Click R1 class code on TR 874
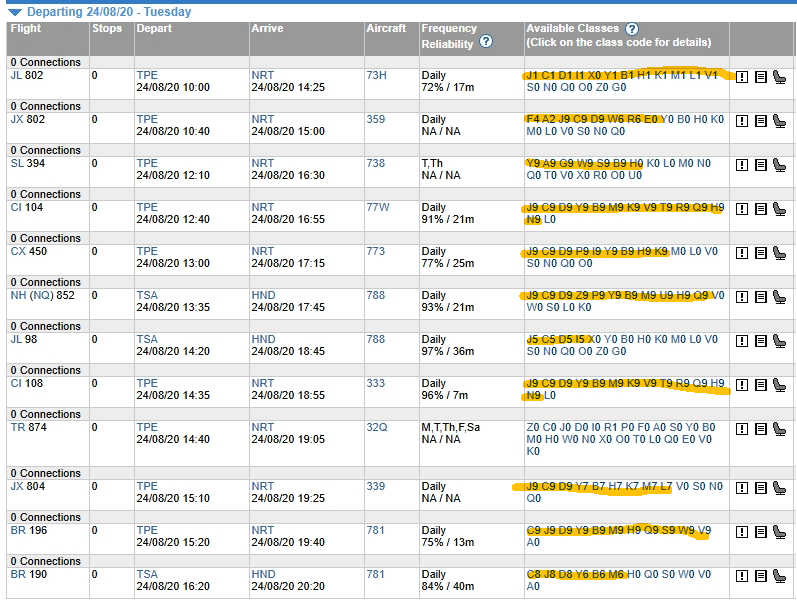Image resolution: width=797 pixels, height=602 pixels. 611,427
